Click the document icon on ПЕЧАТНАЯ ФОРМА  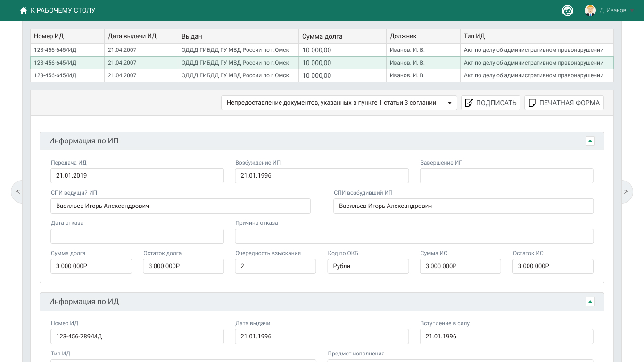(x=532, y=103)
